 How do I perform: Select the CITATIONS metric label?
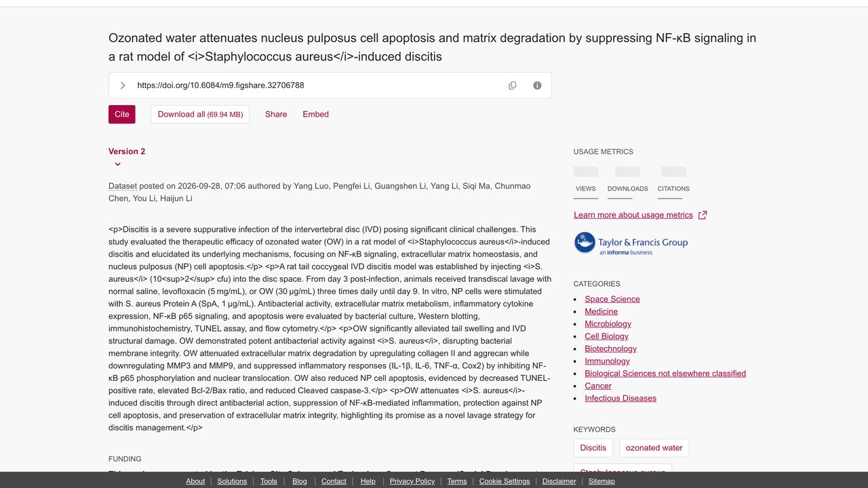673,188
